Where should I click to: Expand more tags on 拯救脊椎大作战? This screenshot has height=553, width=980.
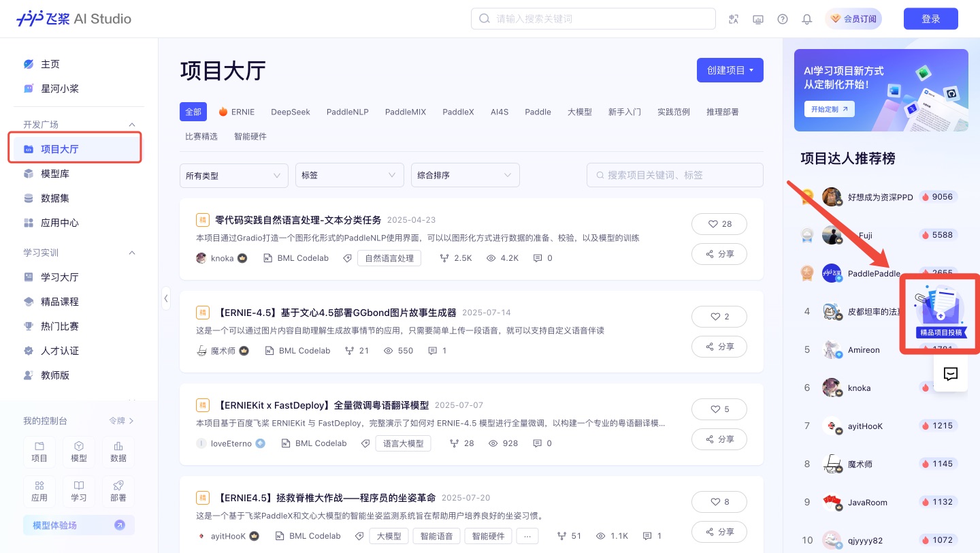pos(527,536)
